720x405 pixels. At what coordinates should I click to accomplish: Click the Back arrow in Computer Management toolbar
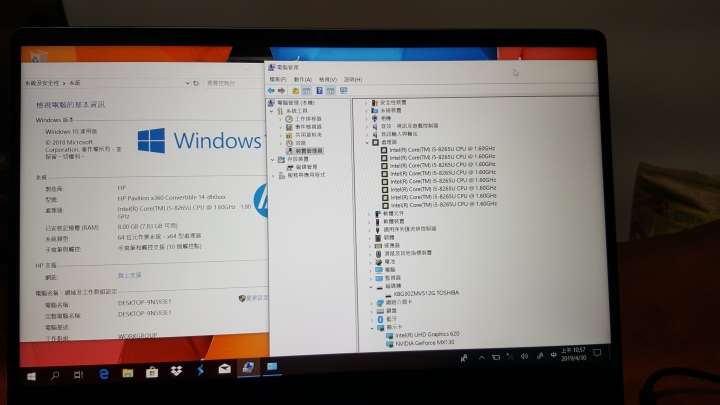tap(271, 90)
